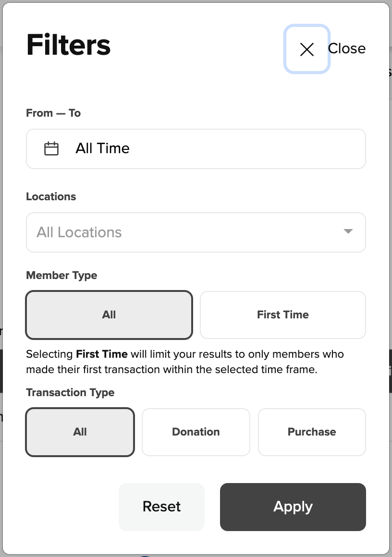Viewport: 392px width, 557px height.
Task: Select "All" under Member Type
Action: pyautogui.click(x=109, y=315)
